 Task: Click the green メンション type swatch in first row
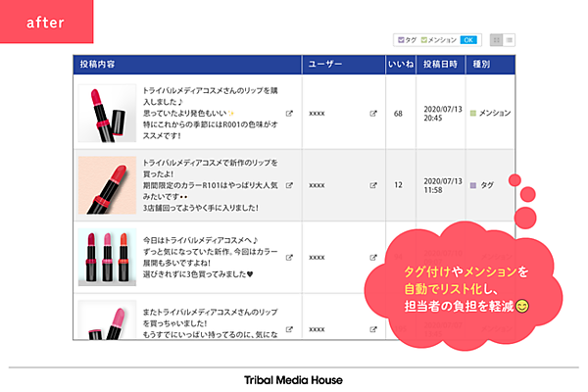pos(473,114)
